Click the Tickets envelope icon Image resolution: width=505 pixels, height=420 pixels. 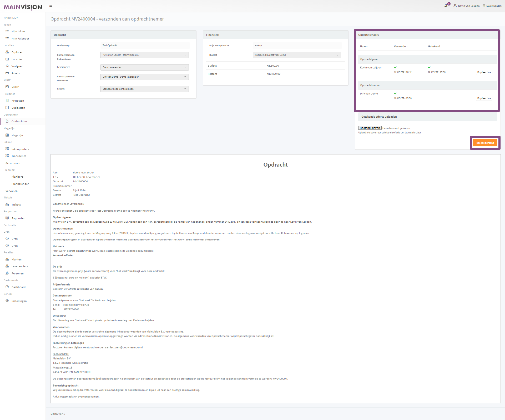[7, 204]
